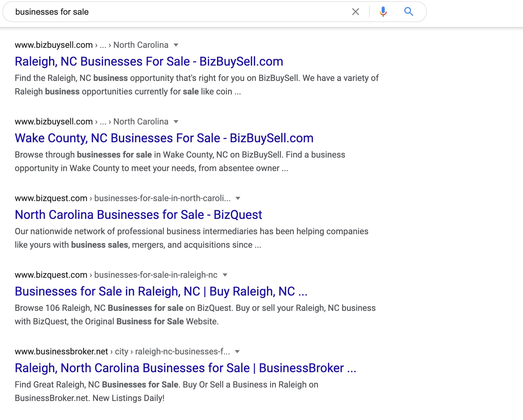Start voice search with the microphone icon
Screen dimensions: 523x420
[383, 12]
